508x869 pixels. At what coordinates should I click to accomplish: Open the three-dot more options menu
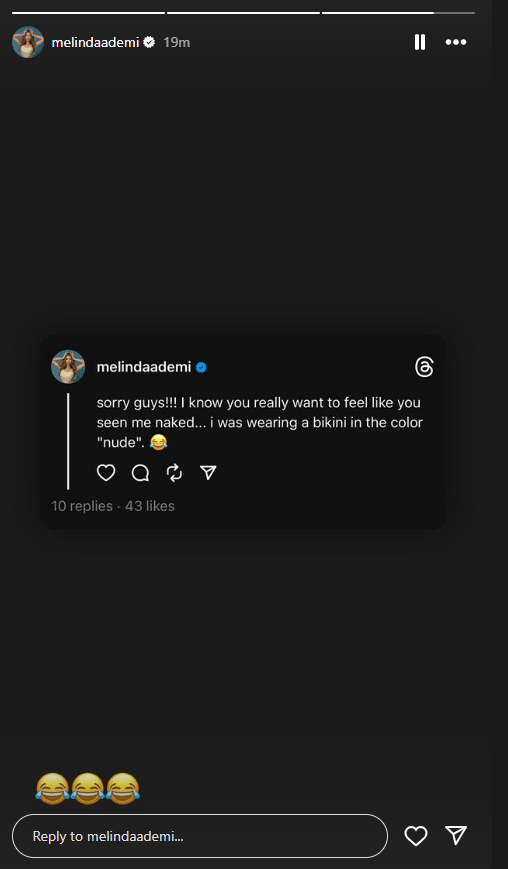[456, 42]
